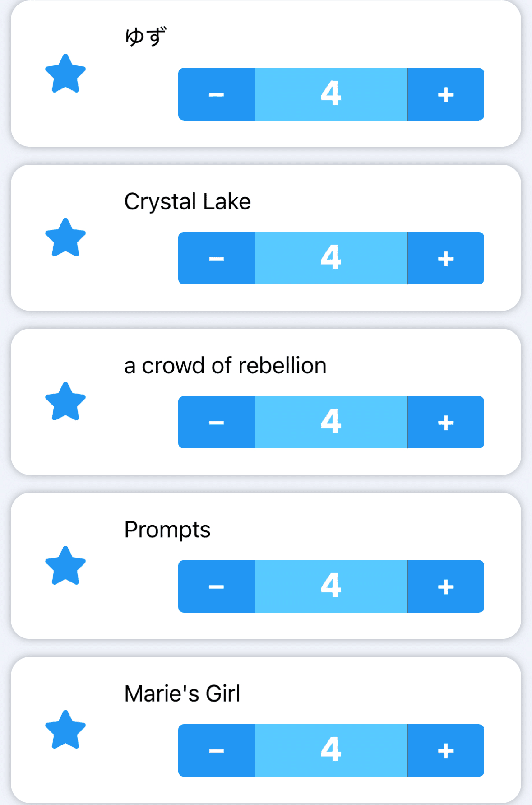Select the ゆず artist name
The width and height of the screenshot is (532, 805).
(145, 37)
